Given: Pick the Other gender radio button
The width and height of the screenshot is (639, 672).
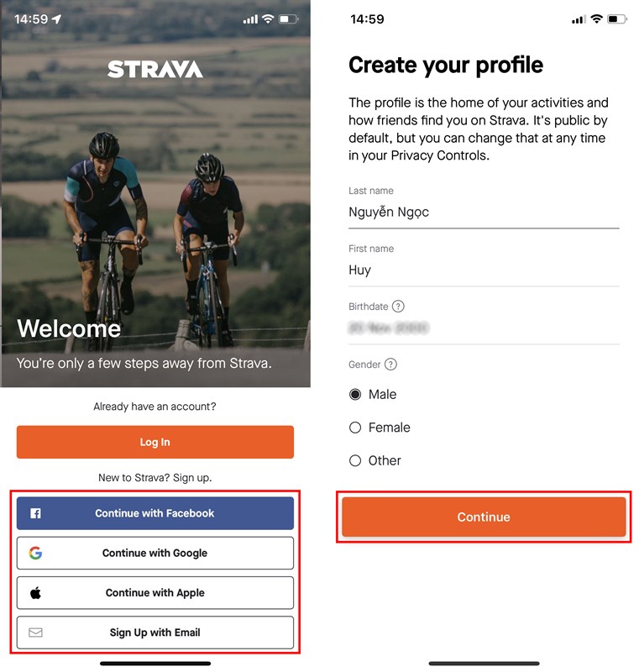Looking at the screenshot, I should pyautogui.click(x=355, y=460).
